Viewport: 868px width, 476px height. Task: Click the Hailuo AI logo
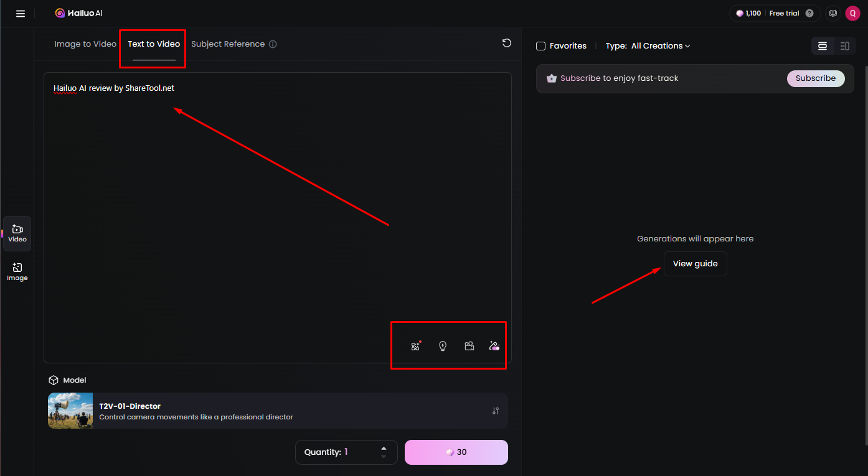(78, 13)
